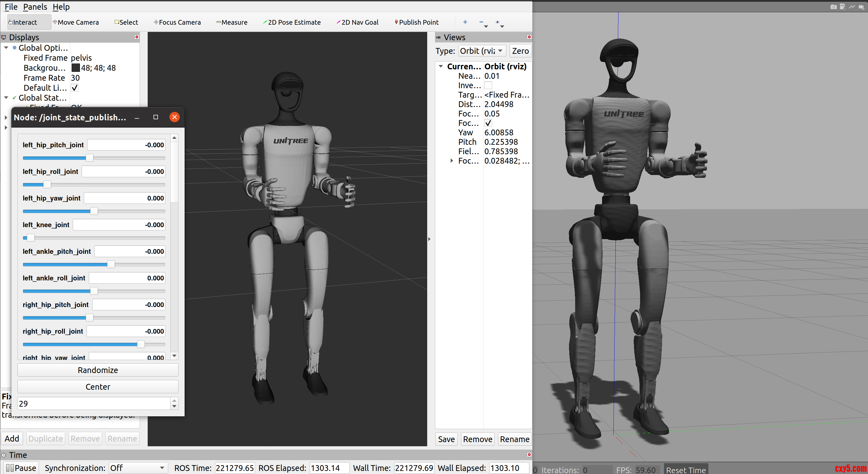Screen dimensions: 868x474
Task: Choose the 2D Pose Estimate tool
Action: pos(292,22)
